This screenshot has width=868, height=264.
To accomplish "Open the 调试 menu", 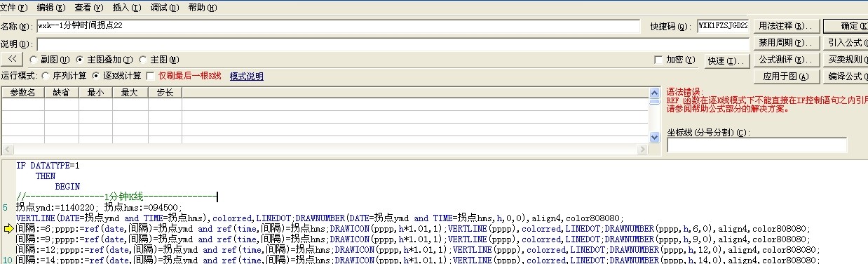I will click(x=165, y=7).
